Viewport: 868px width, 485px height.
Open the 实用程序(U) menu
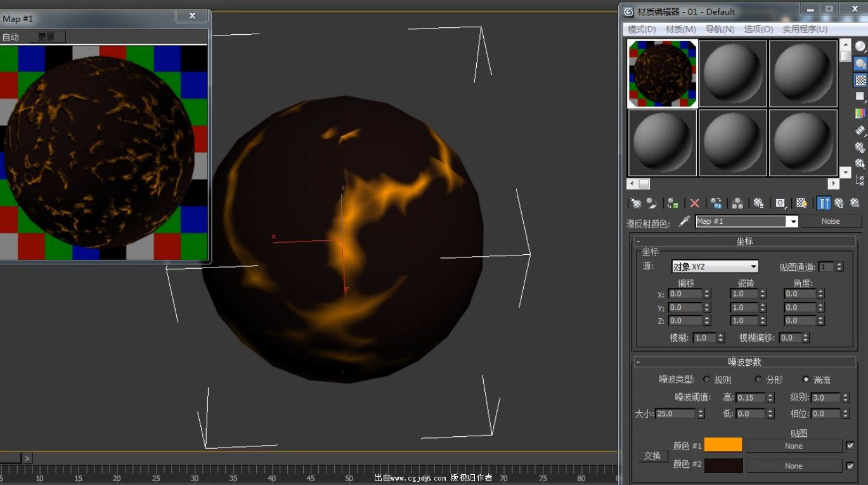(x=805, y=29)
